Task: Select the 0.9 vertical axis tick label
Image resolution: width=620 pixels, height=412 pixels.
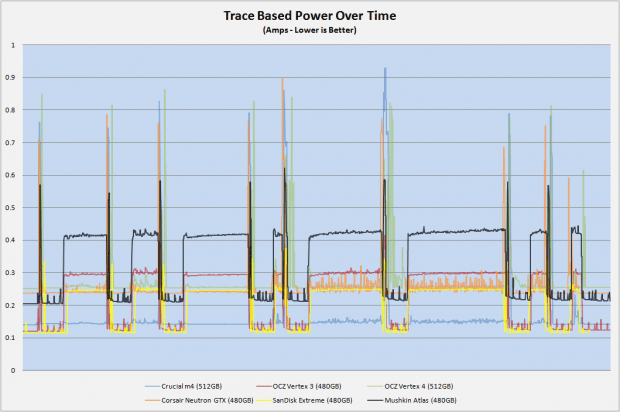Action: click(x=11, y=78)
